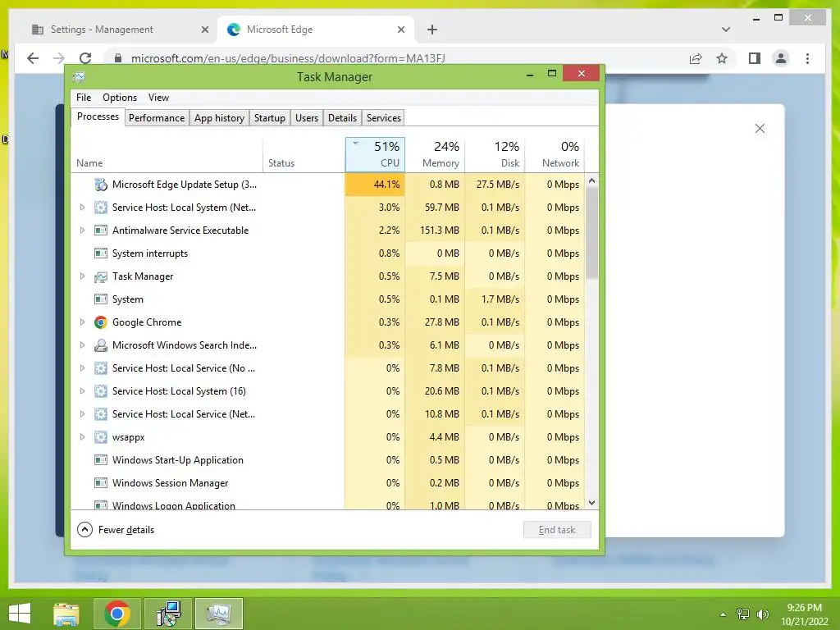Click Fewer details link
This screenshot has height=630, width=840.
(x=126, y=530)
